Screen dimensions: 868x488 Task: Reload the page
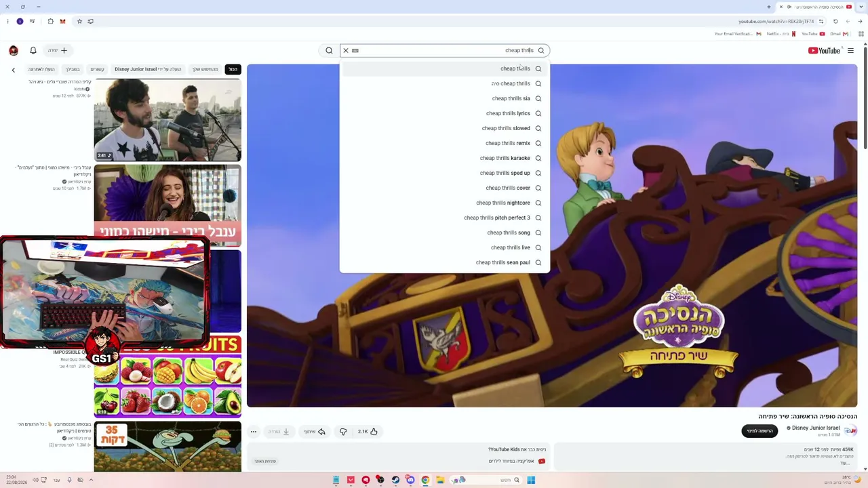pos(835,21)
